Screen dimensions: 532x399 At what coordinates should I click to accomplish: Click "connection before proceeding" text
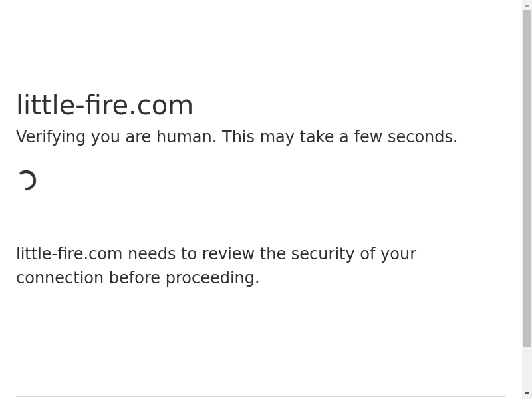tap(138, 278)
